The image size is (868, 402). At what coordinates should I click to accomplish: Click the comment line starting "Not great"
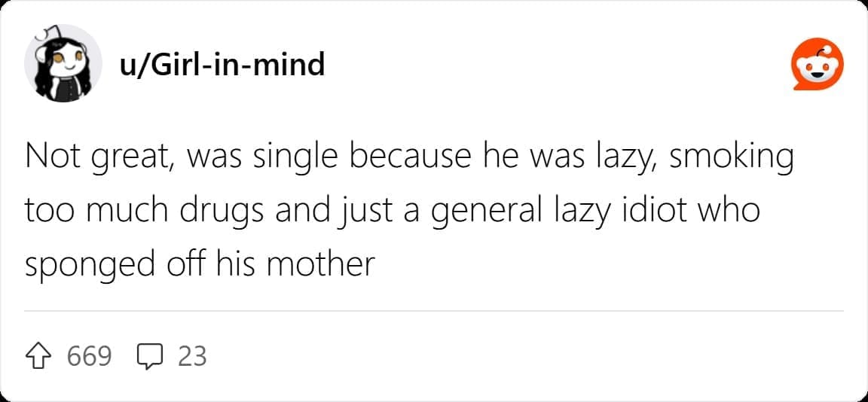click(409, 157)
